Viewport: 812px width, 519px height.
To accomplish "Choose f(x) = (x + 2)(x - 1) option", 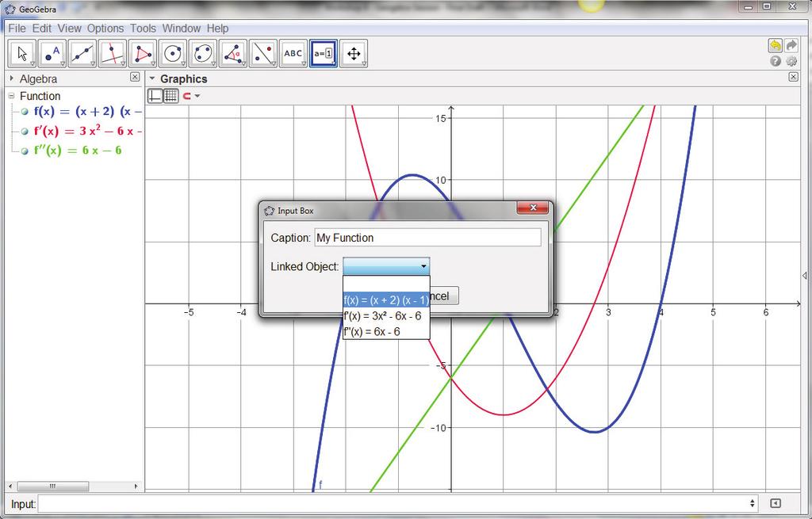I will pyautogui.click(x=386, y=300).
